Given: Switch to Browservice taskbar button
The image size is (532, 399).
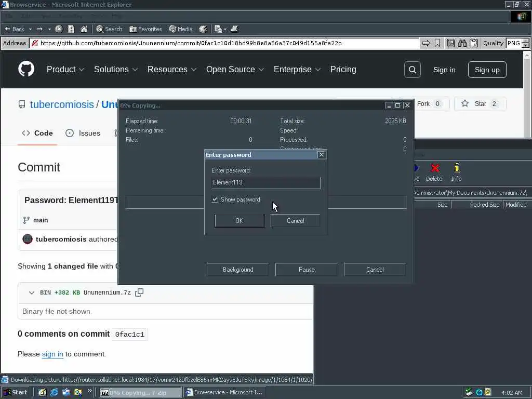Looking at the screenshot, I should point(224,393).
